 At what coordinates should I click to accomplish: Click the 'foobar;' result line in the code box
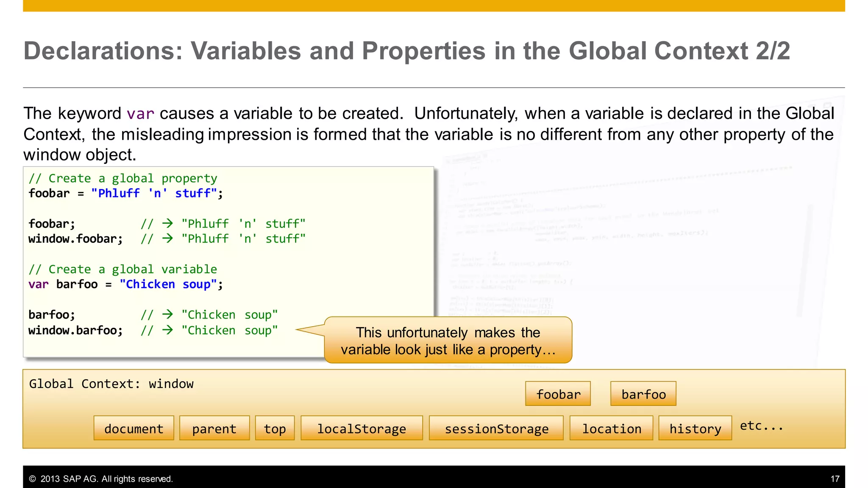[x=167, y=224]
